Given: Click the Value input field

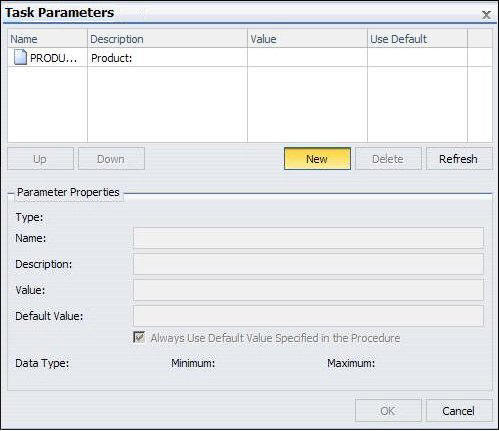Looking at the screenshot, I should point(308,290).
